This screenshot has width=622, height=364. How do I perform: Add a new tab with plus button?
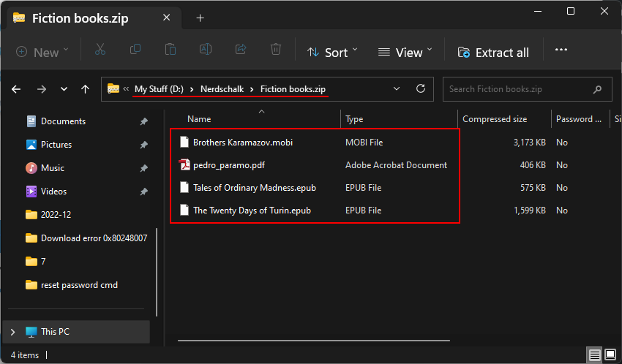point(201,18)
